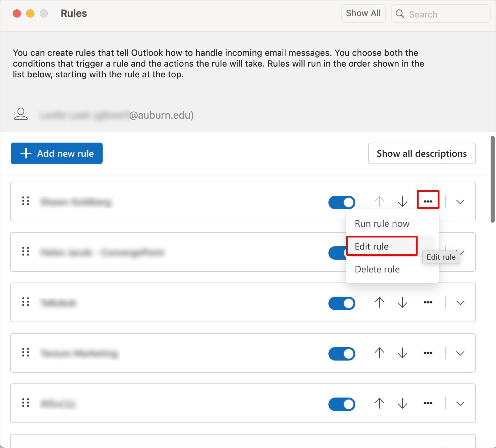
Task: Click the account person icon
Action: click(21, 114)
